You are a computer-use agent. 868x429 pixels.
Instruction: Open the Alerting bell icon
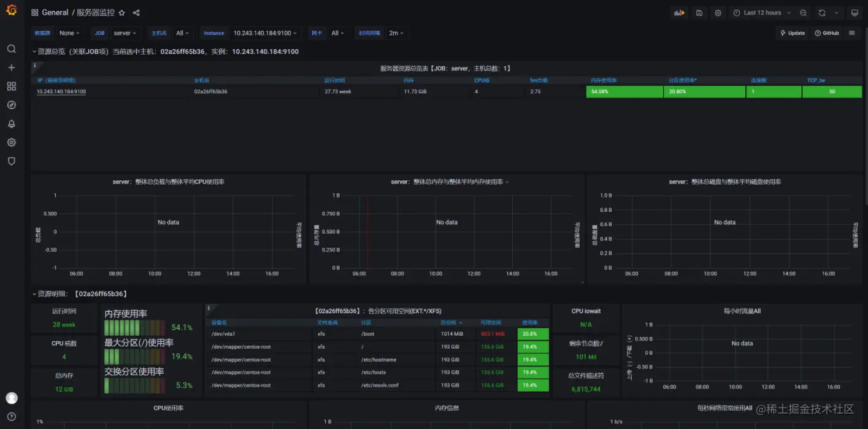tap(11, 123)
